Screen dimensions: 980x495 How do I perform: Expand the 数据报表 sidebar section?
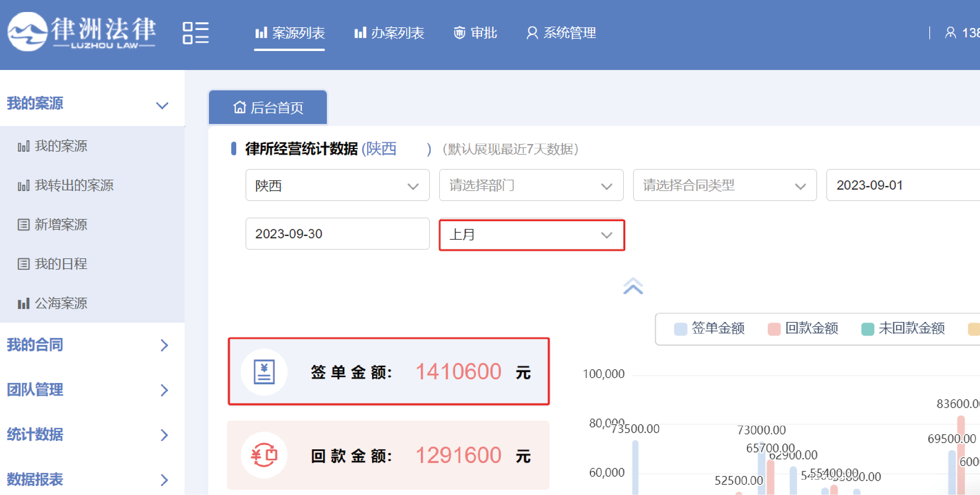(92, 480)
